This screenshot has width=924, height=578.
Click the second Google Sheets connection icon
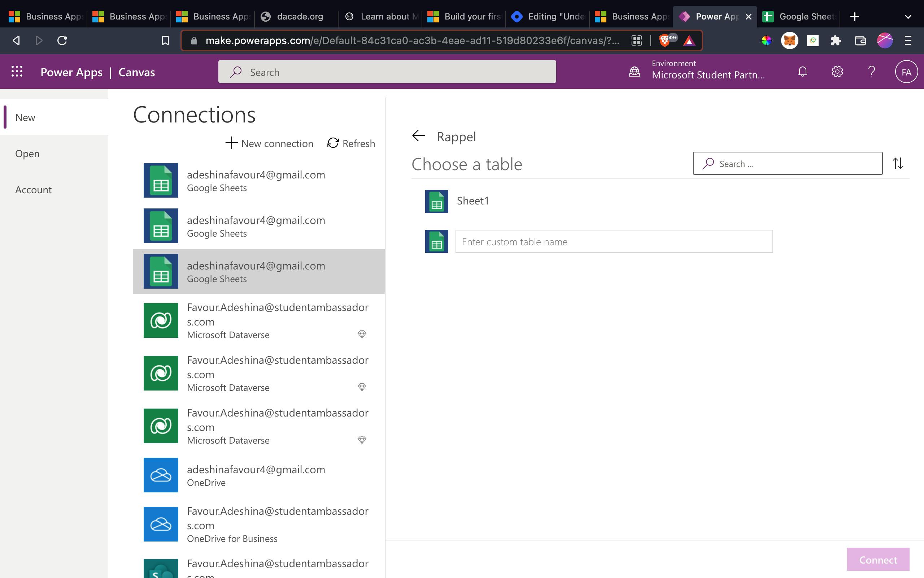coord(161,225)
